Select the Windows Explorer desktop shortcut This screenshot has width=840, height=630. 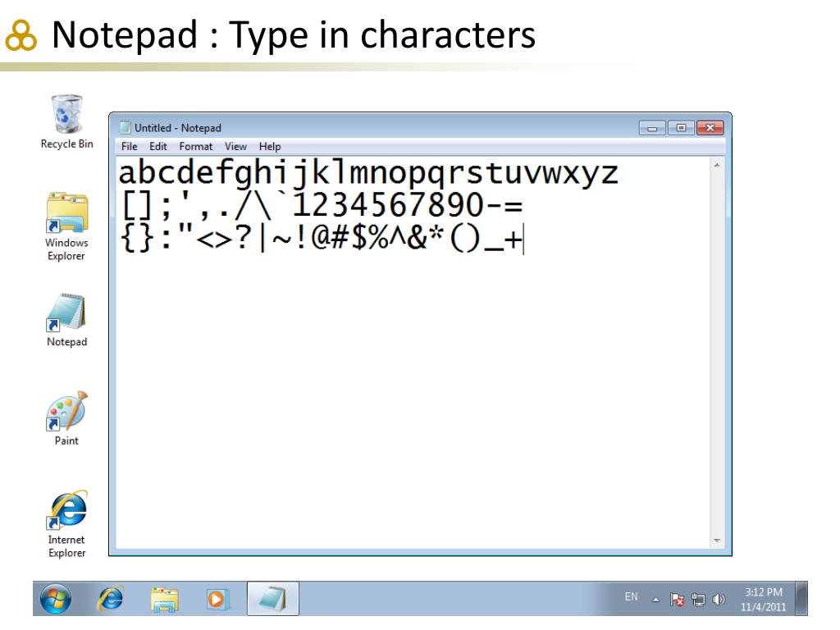pyautogui.click(x=66, y=226)
